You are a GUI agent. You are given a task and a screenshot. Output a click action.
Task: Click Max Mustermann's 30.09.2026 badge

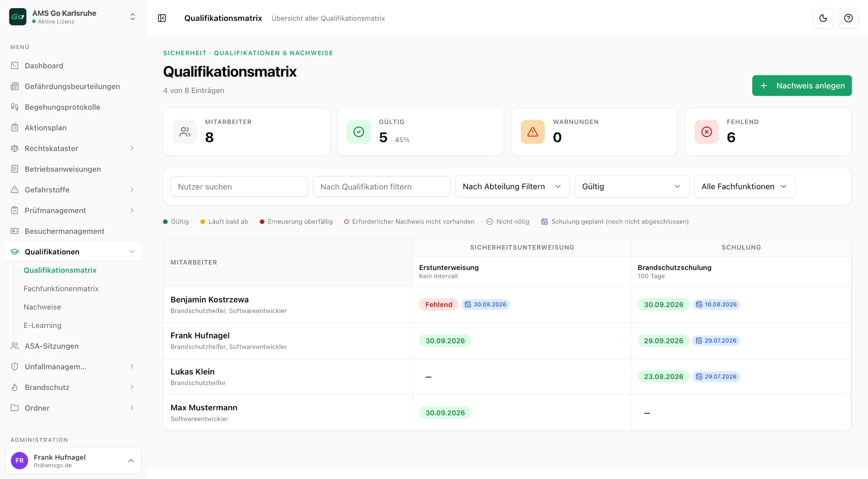coord(445,413)
